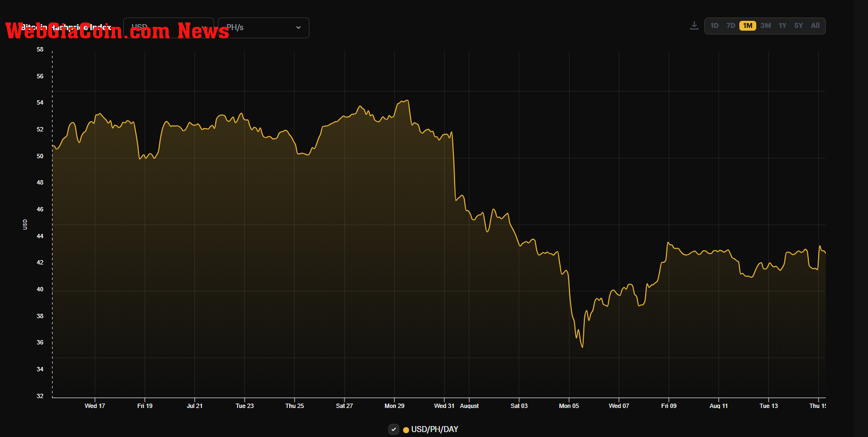This screenshot has height=437, width=868.
Task: Click the 40 y-axis value
Action: 40,289
